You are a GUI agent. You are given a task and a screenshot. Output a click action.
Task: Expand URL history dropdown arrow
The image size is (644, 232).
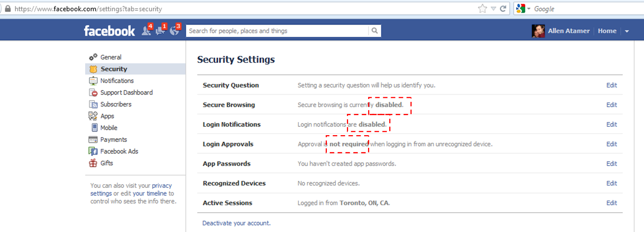[493, 9]
